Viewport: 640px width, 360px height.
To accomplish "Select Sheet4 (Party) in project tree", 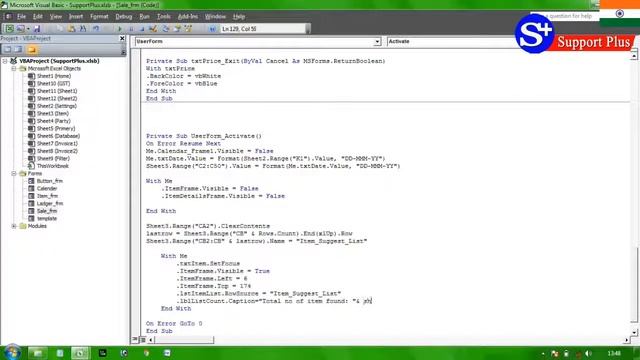I will tap(53, 121).
